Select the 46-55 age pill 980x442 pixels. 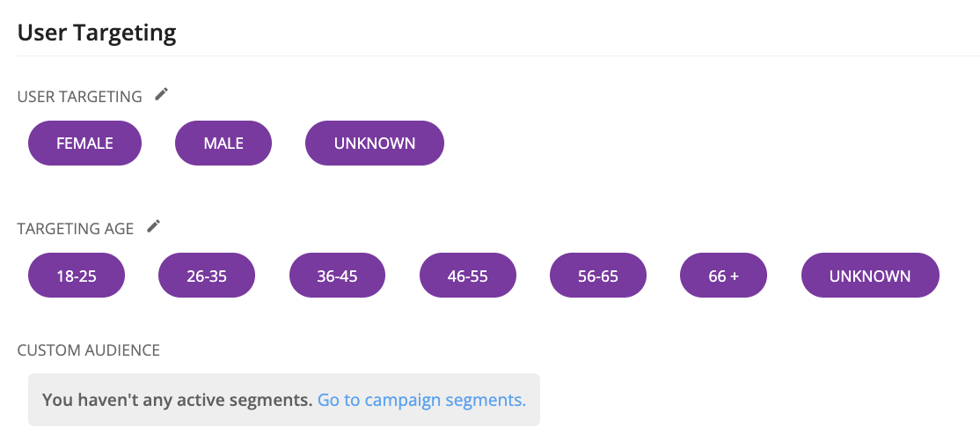(467, 275)
